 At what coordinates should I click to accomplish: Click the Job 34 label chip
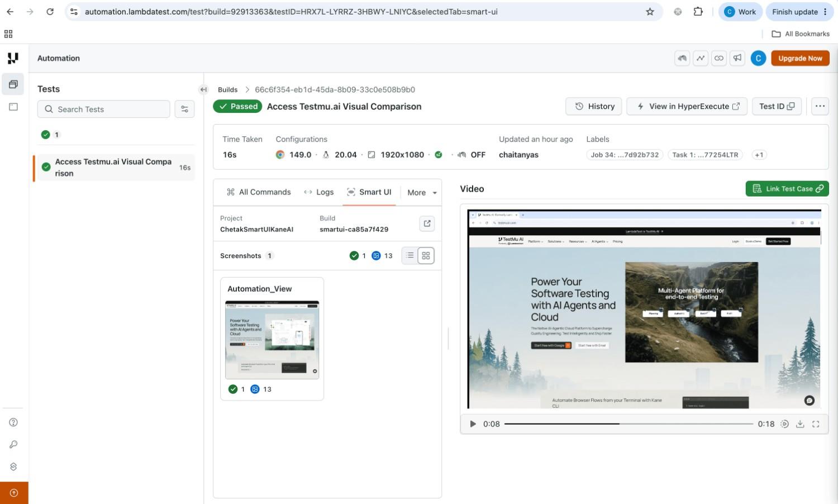coord(625,155)
